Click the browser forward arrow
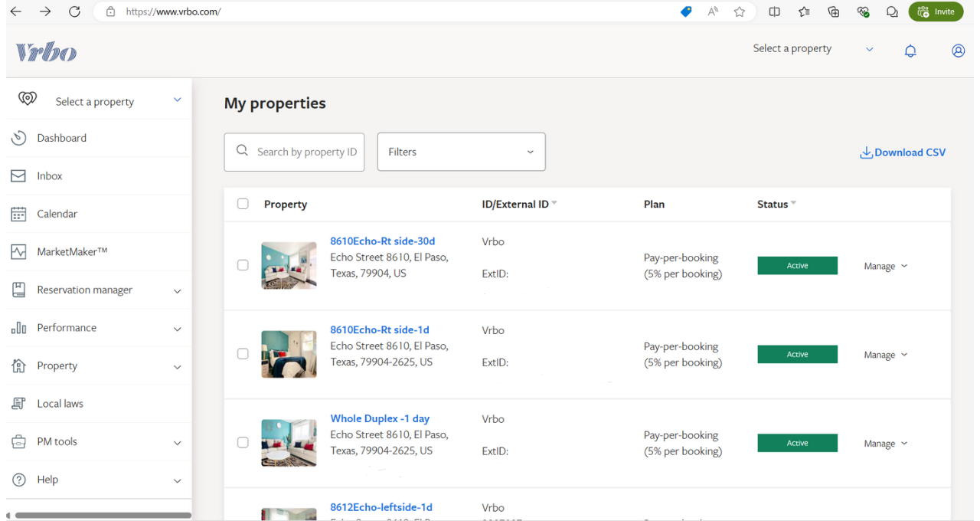The width and height of the screenshot is (980, 521). coord(45,11)
